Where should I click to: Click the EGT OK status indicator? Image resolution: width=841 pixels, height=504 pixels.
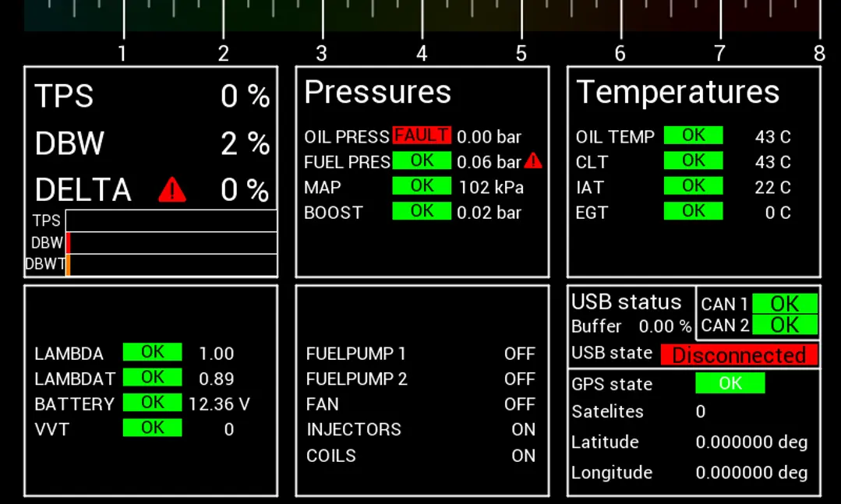pyautogui.click(x=693, y=211)
